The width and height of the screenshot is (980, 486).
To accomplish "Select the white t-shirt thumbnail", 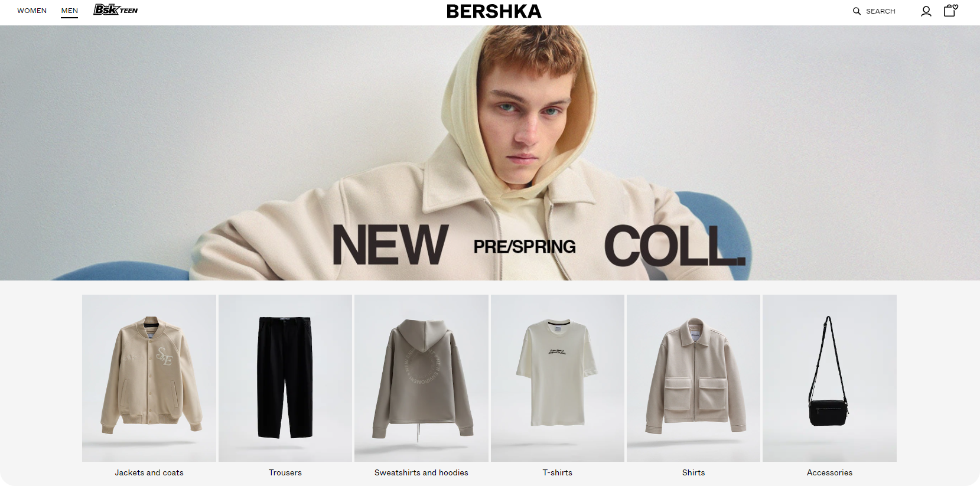I will tap(558, 378).
